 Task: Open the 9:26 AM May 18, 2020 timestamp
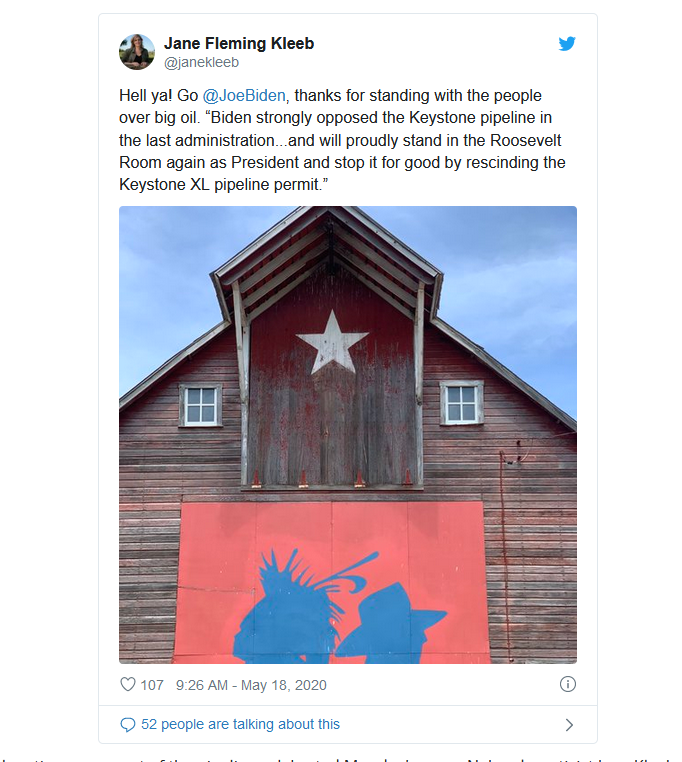pyautogui.click(x=251, y=685)
